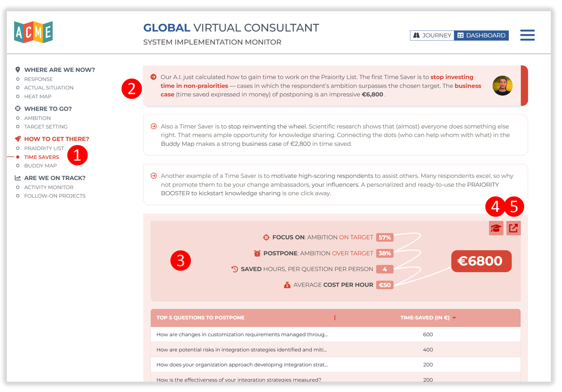Image resolution: width=562 pixels, height=392 pixels.
Task: Click the line chart icon in sidebar
Action: 18,178
